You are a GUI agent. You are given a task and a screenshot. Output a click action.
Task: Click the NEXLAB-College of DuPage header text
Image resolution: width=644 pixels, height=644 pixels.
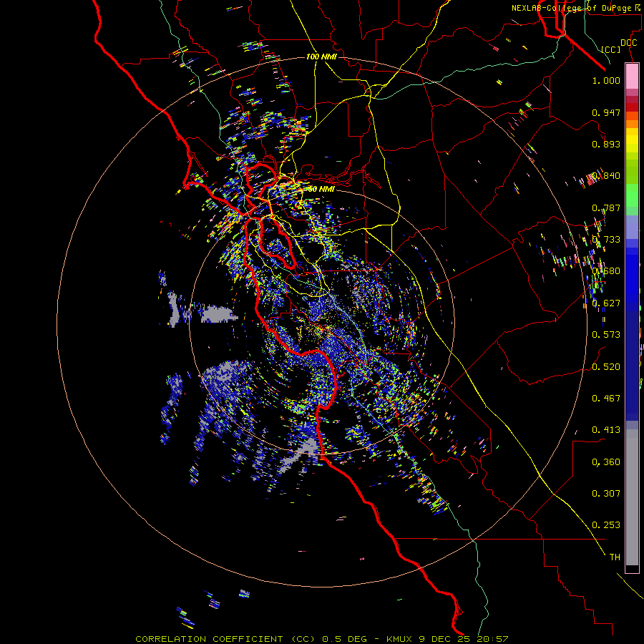(x=575, y=8)
